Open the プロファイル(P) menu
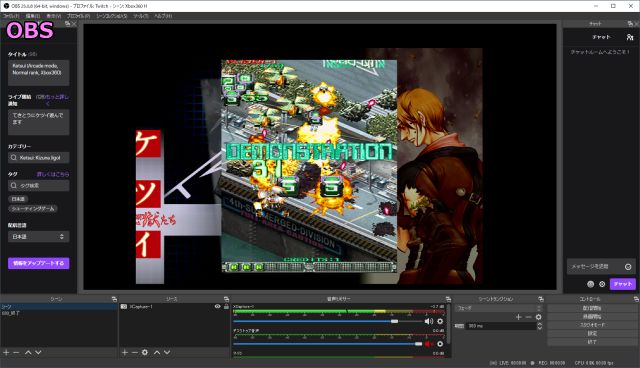 pos(78,16)
